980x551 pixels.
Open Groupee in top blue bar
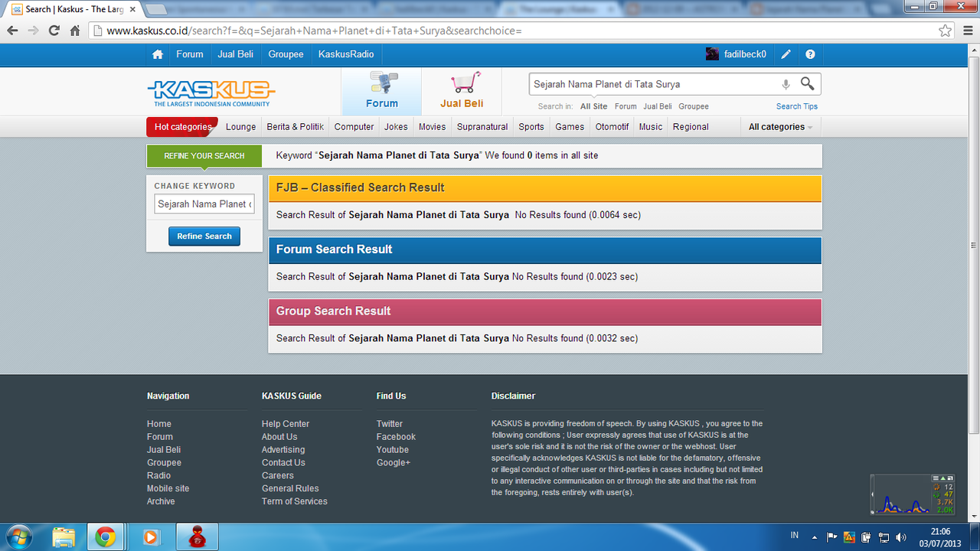286,54
